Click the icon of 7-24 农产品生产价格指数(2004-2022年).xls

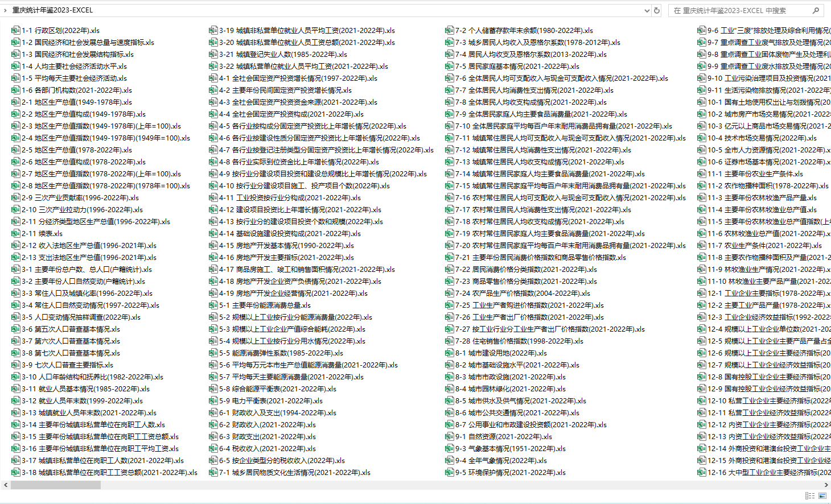tap(450, 293)
